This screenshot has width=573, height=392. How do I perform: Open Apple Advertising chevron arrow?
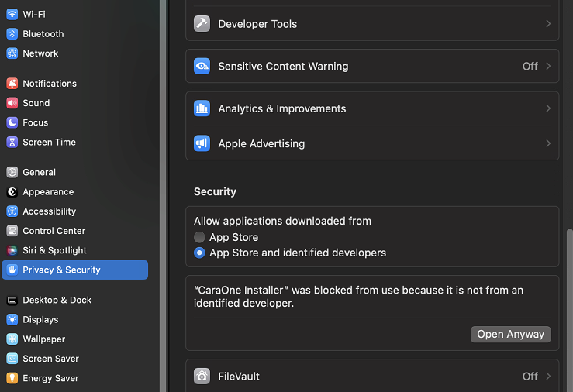coord(548,143)
